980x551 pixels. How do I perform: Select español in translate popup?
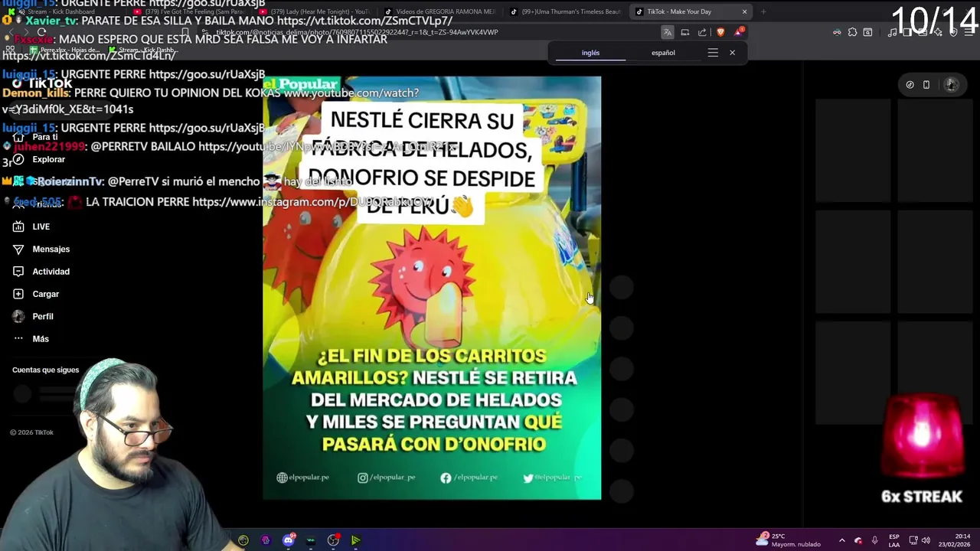coord(663,53)
